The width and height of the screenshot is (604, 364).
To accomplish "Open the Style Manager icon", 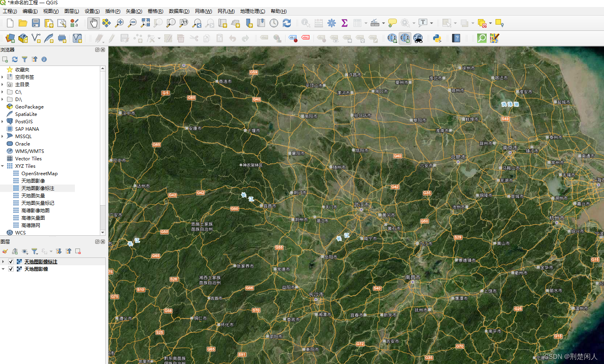I will coord(75,23).
